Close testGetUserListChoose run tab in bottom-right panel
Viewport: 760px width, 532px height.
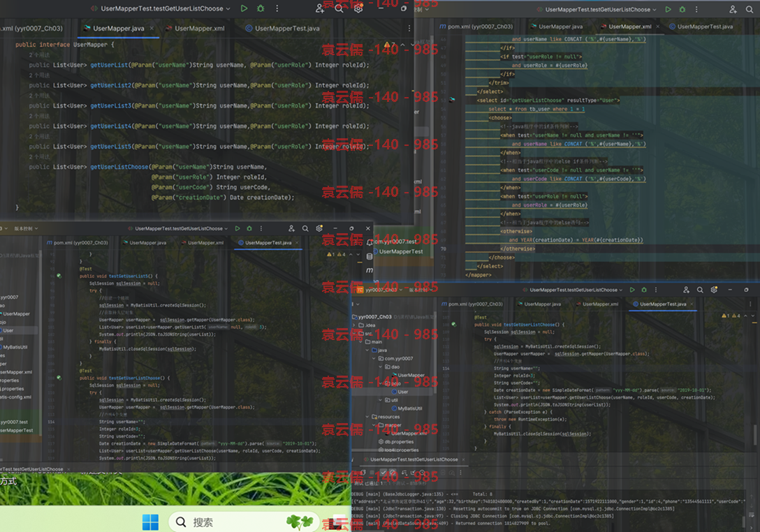[463, 459]
